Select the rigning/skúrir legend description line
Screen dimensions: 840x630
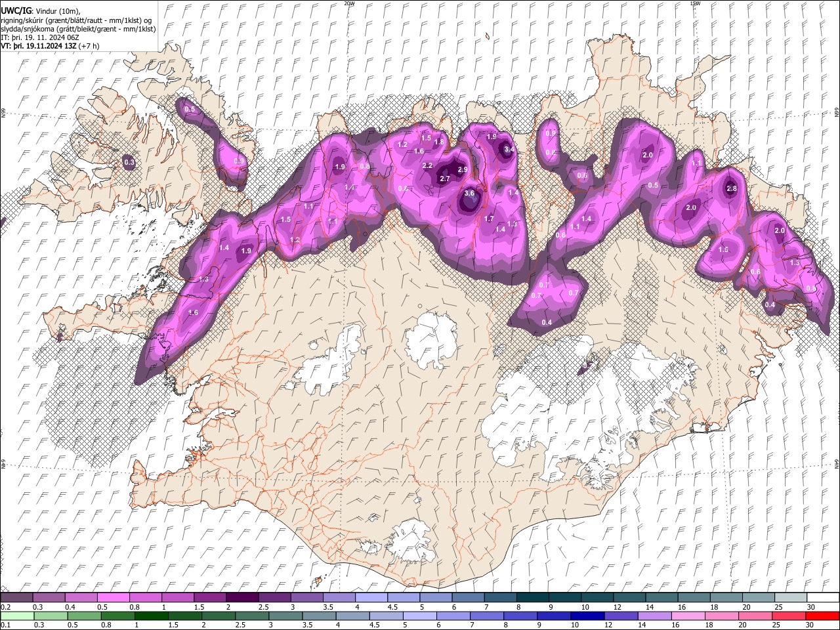coord(75,20)
